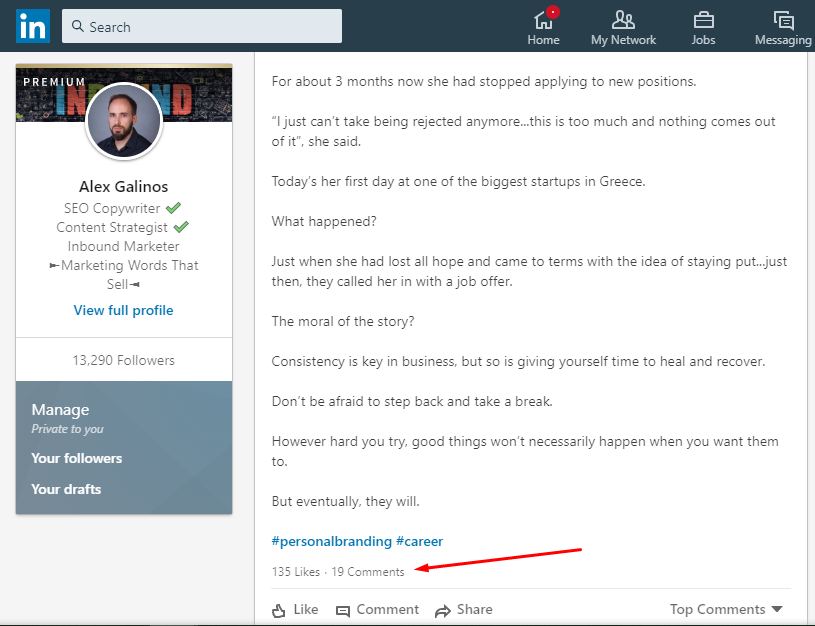
Task: Click Alex Galinos profile photo
Action: pos(124,120)
